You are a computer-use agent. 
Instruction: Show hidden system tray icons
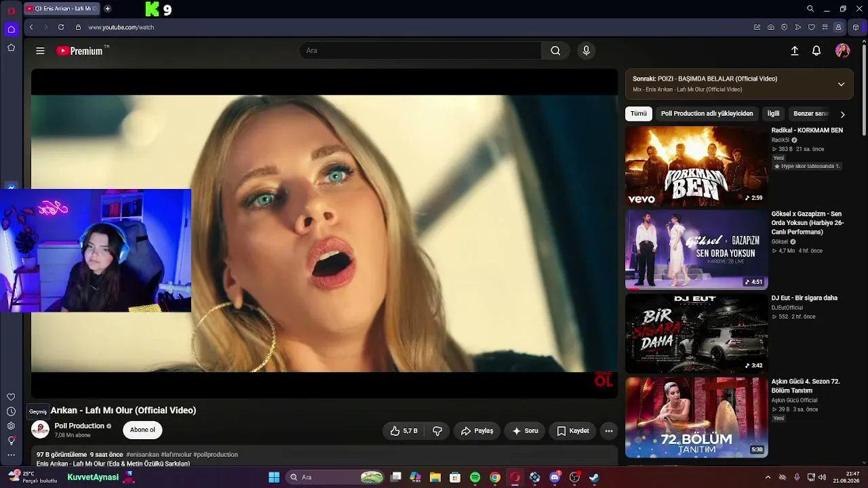pyautogui.click(x=768, y=477)
